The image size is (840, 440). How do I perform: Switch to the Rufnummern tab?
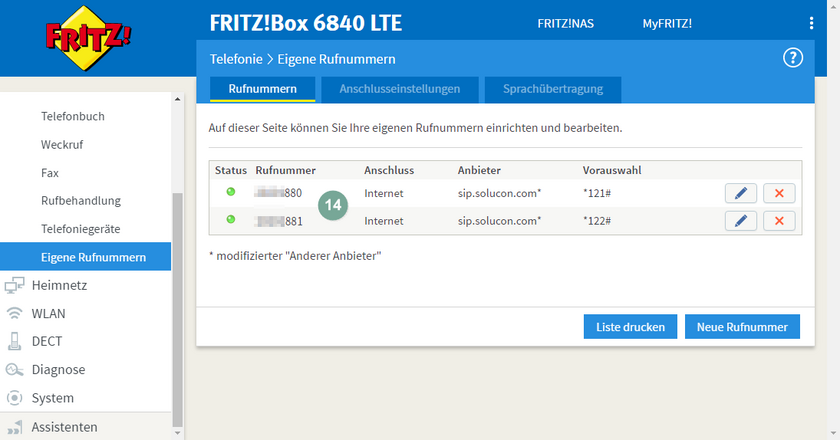point(262,89)
